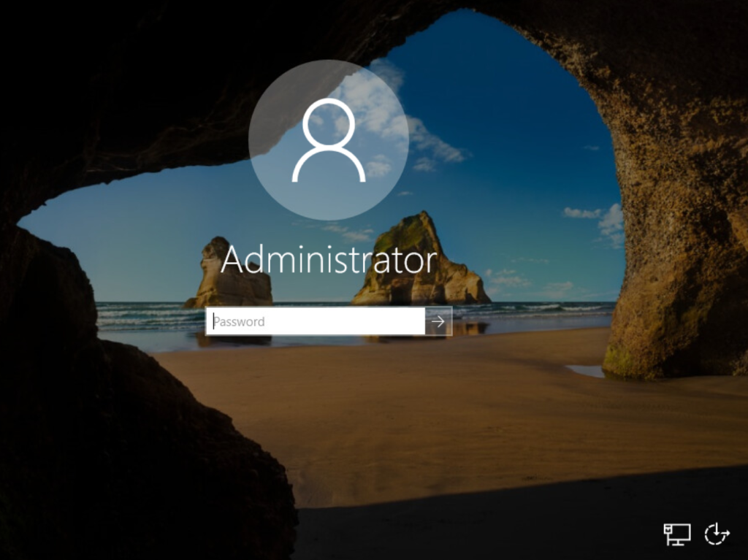Screen dimensions: 748x560
Task: Open accessibility settings on the login screen
Action: [x=717, y=534]
